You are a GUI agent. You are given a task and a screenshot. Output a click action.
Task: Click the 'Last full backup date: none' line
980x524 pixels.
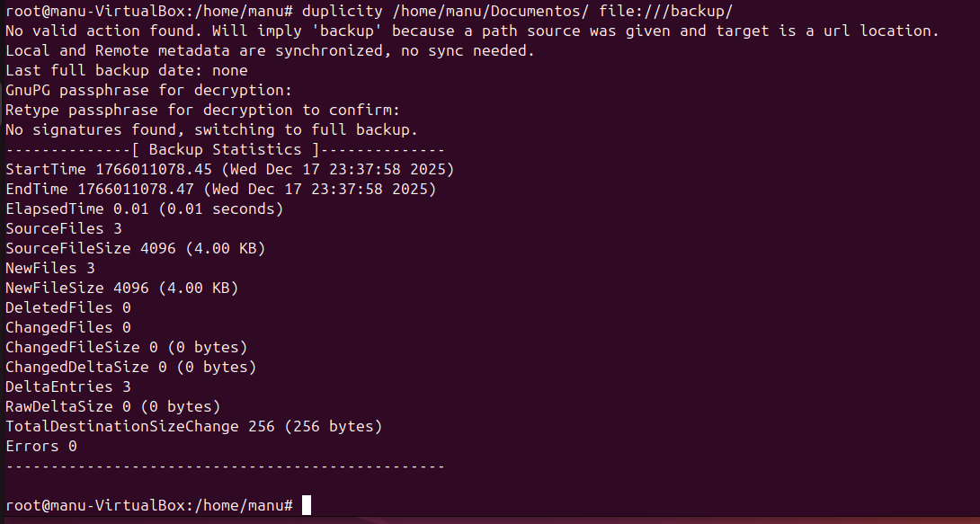tap(126, 70)
